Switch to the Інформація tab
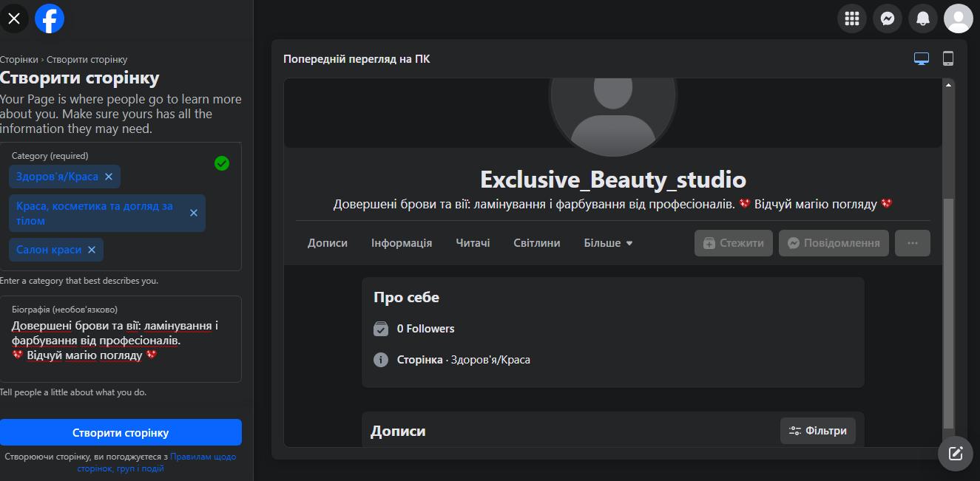 (402, 243)
